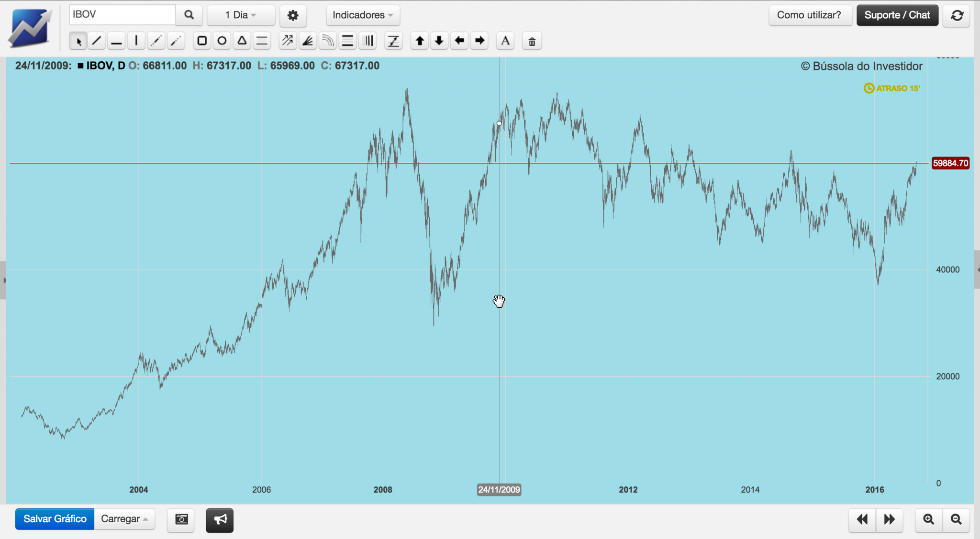
Task: Click the refresh chart button
Action: point(957,15)
